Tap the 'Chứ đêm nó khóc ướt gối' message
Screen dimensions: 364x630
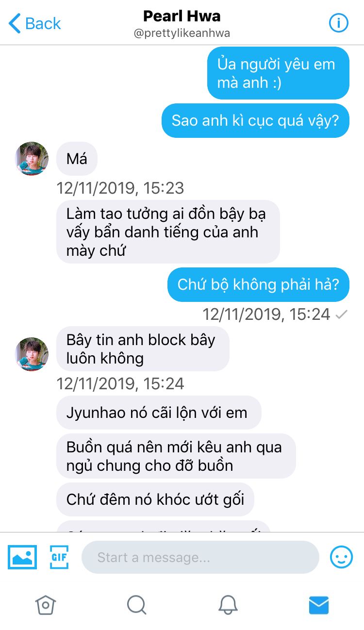point(155,499)
